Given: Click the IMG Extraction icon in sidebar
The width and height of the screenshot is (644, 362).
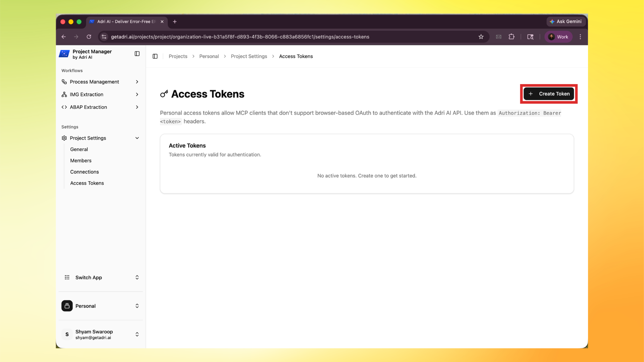Looking at the screenshot, I should coord(64,94).
